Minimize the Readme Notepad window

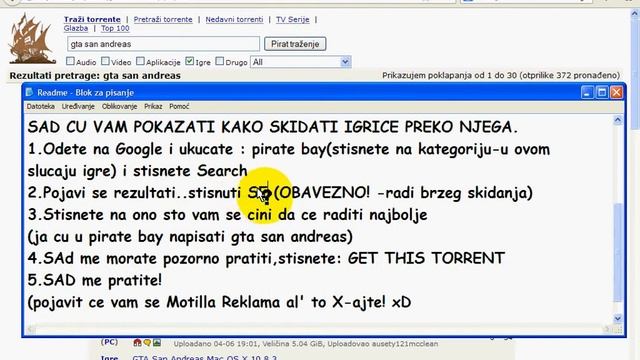pos(587,93)
